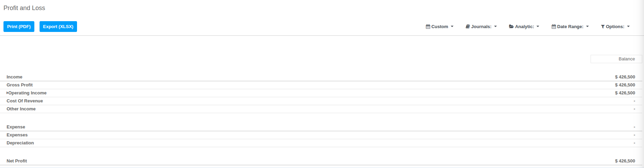Expand the Operating Income row triangle

7,93
